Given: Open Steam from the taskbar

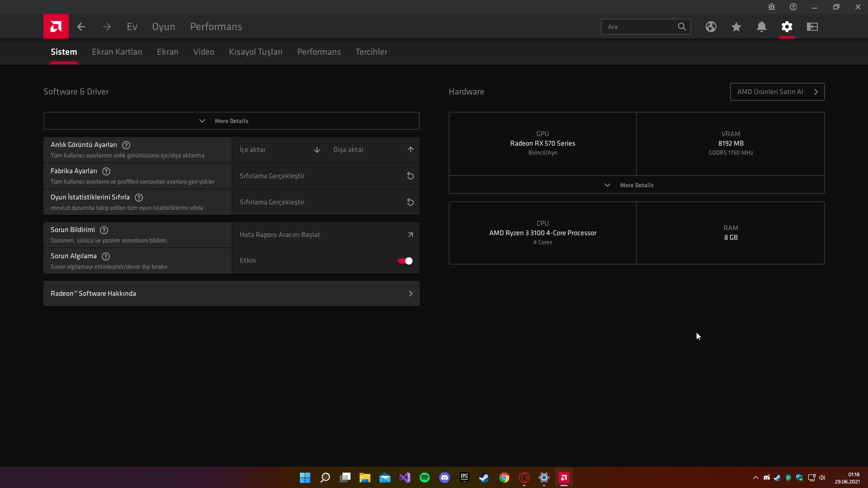Looking at the screenshot, I should 484,478.
